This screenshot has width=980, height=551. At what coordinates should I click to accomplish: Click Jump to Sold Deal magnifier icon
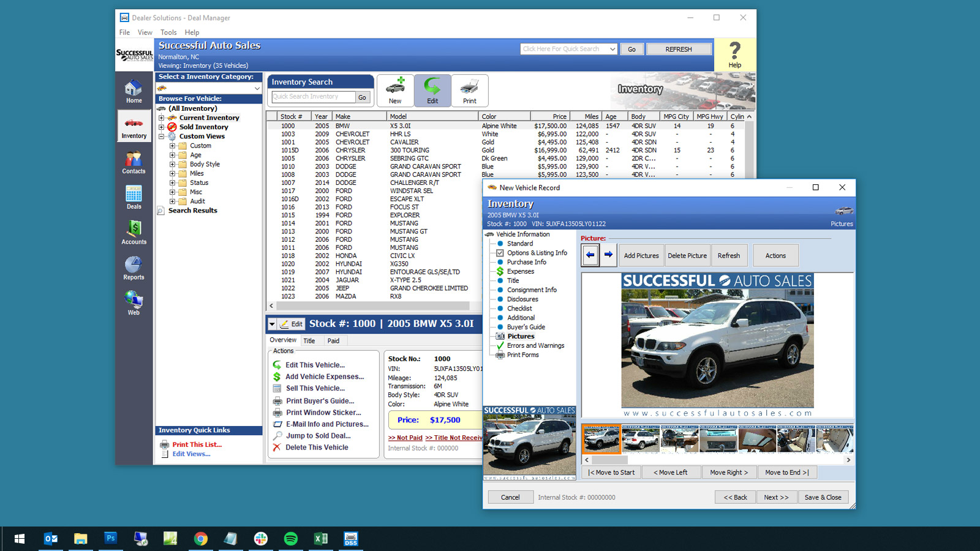point(277,436)
